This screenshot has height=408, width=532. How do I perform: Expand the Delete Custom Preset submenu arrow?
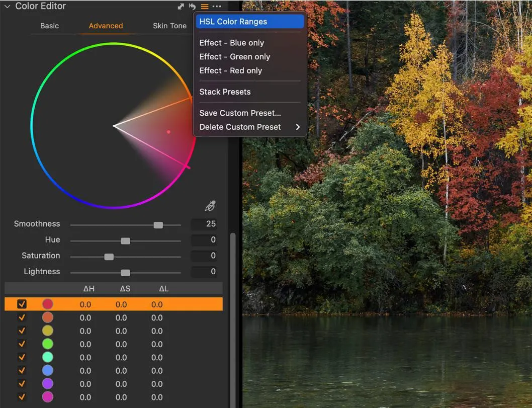coord(298,127)
